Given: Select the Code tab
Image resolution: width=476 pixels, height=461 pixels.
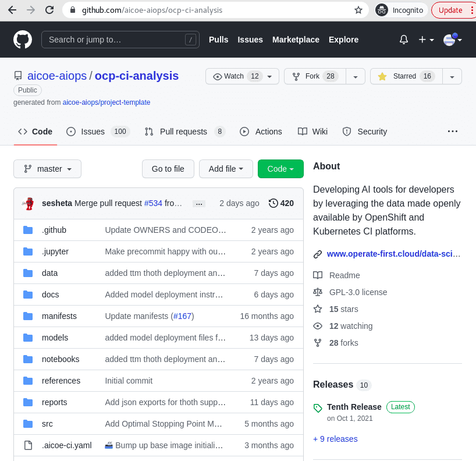Looking at the screenshot, I should tap(35, 132).
